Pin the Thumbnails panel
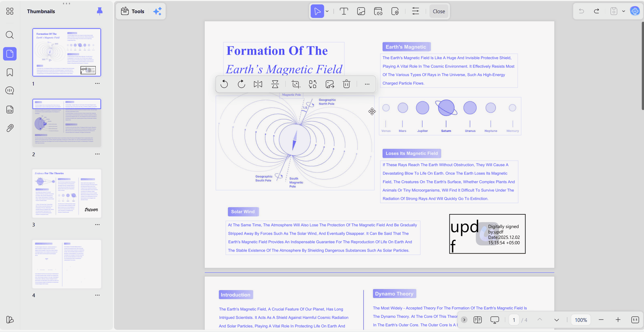644x332 pixels. (99, 11)
